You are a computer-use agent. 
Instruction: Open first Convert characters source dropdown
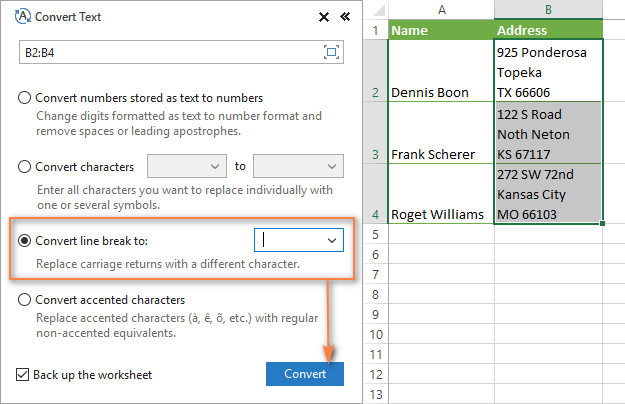click(187, 166)
